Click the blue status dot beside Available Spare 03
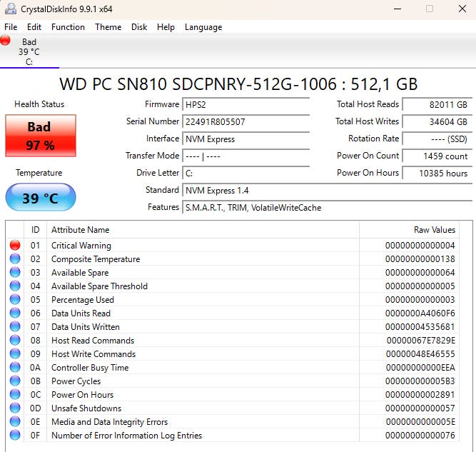476x452 pixels. [15, 272]
